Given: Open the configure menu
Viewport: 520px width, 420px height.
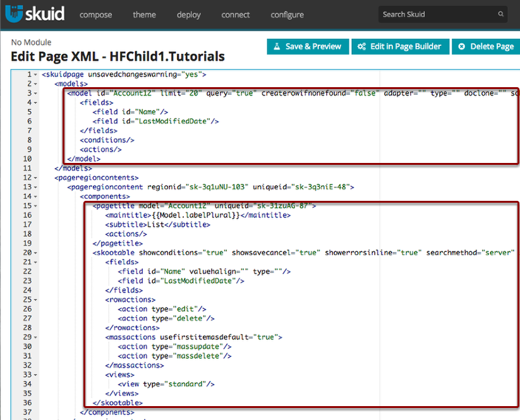Looking at the screenshot, I should (287, 15).
